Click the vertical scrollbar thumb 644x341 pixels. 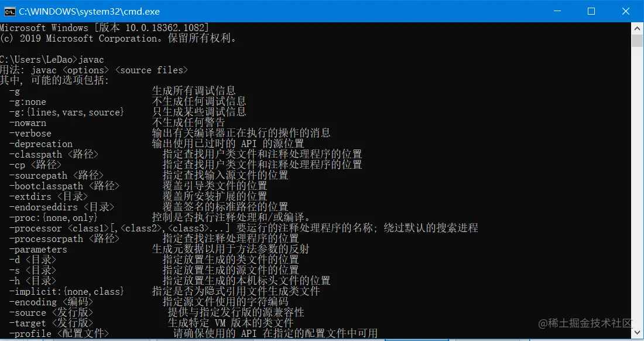[x=638, y=40]
